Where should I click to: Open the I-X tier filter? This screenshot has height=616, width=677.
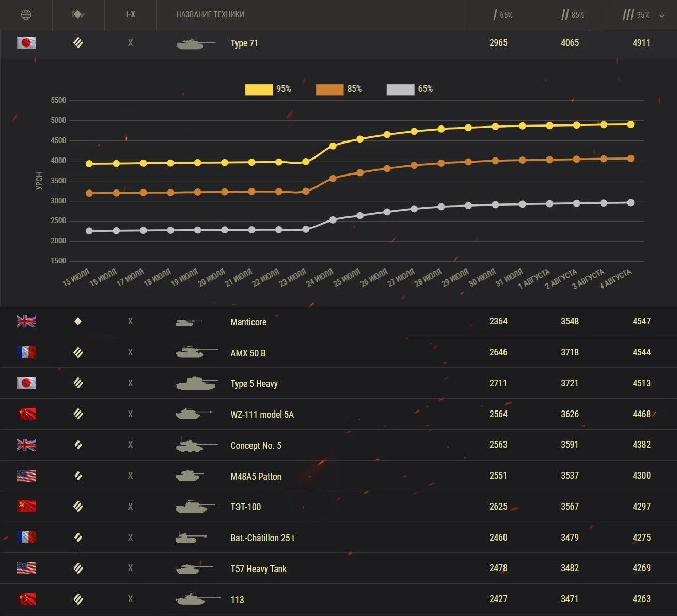(131, 14)
